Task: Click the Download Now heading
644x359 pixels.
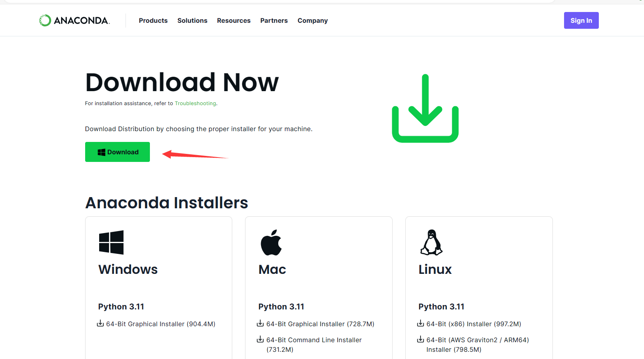Action: point(182,82)
